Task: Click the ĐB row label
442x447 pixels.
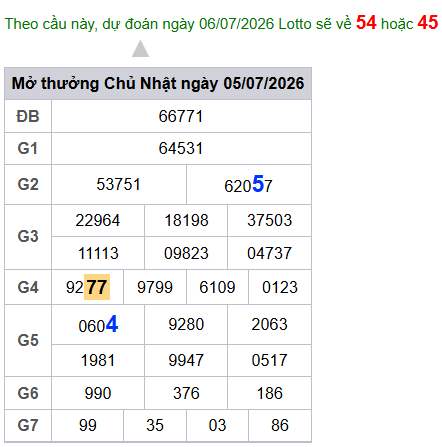Action: 28,116
